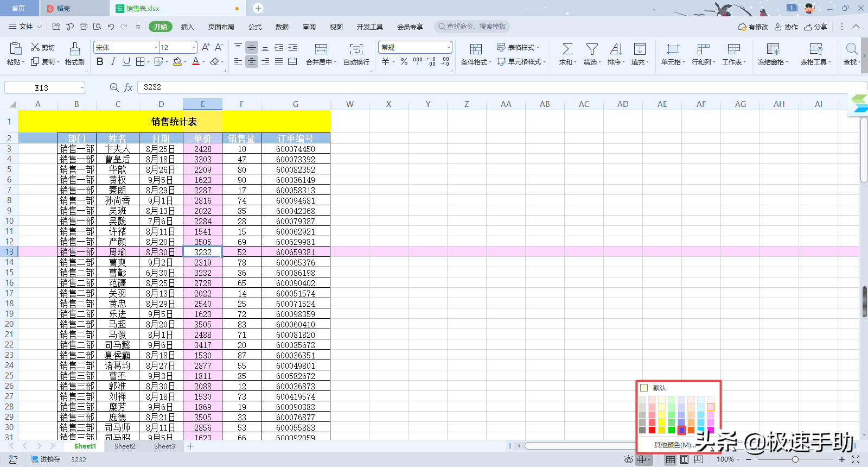Click the Sort (排序) icon

(616, 49)
